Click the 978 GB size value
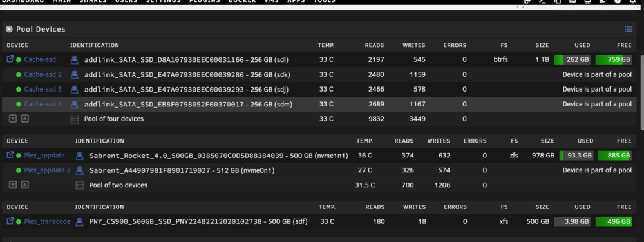 point(543,156)
